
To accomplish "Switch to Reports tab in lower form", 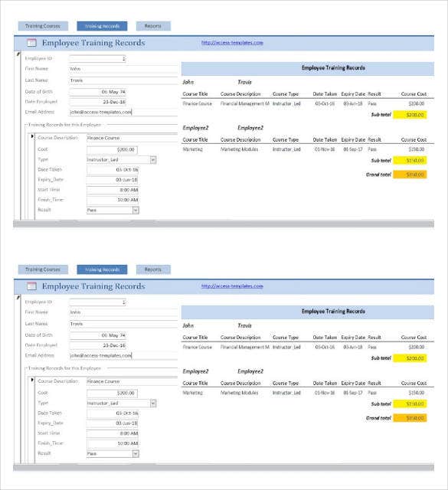I will (x=153, y=269).
